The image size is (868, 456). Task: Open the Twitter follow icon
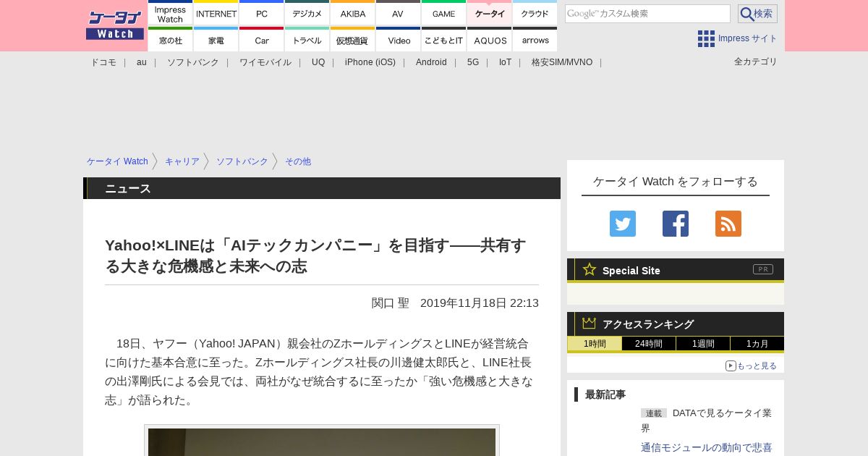click(623, 224)
